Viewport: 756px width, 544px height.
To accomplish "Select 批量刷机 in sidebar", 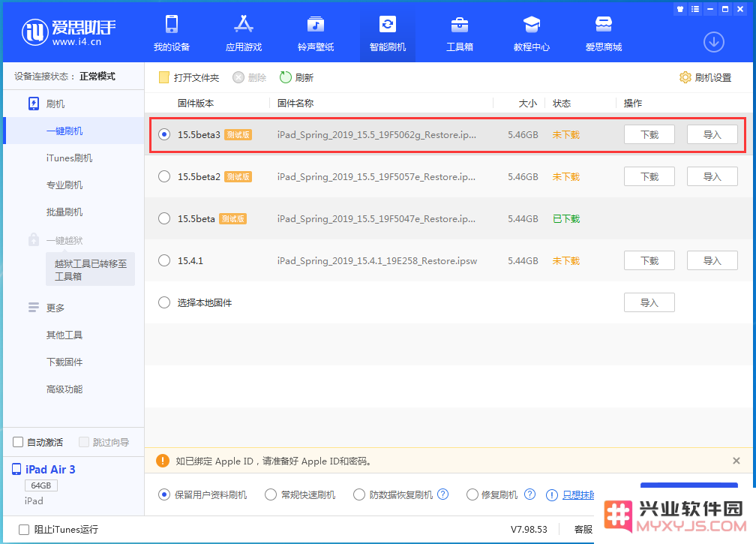I will tap(64, 212).
